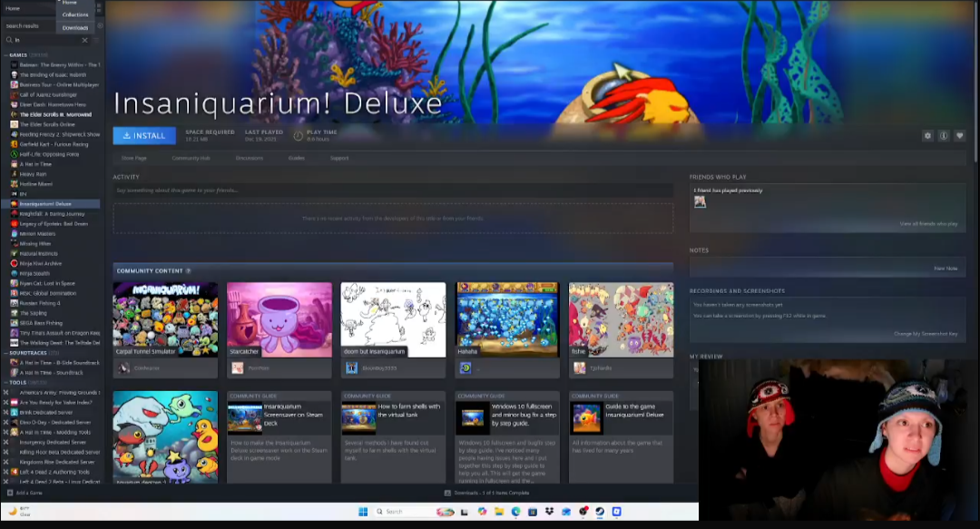
Task: Open the 'doom but insaniquarium' artwork
Action: [393, 319]
